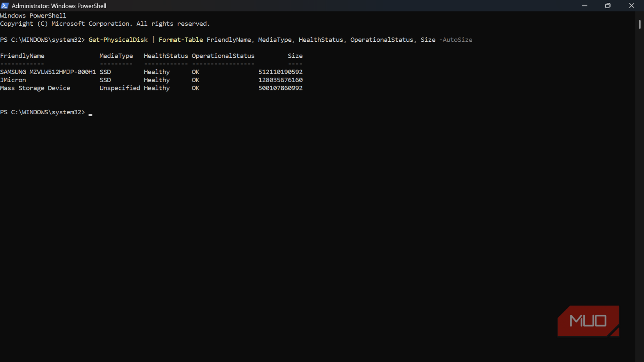The height and width of the screenshot is (362, 644).
Task: Click the PowerShell icon in the title bar
Action: coord(5,6)
